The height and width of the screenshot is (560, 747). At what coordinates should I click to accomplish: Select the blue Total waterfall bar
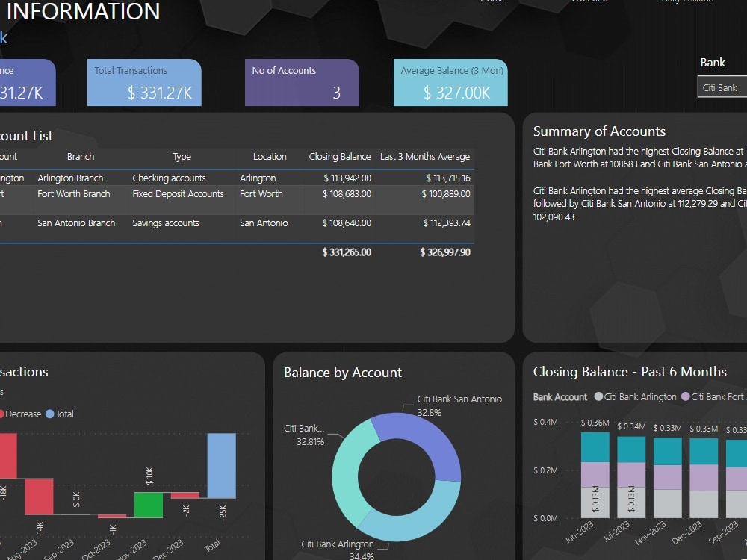tap(222, 466)
